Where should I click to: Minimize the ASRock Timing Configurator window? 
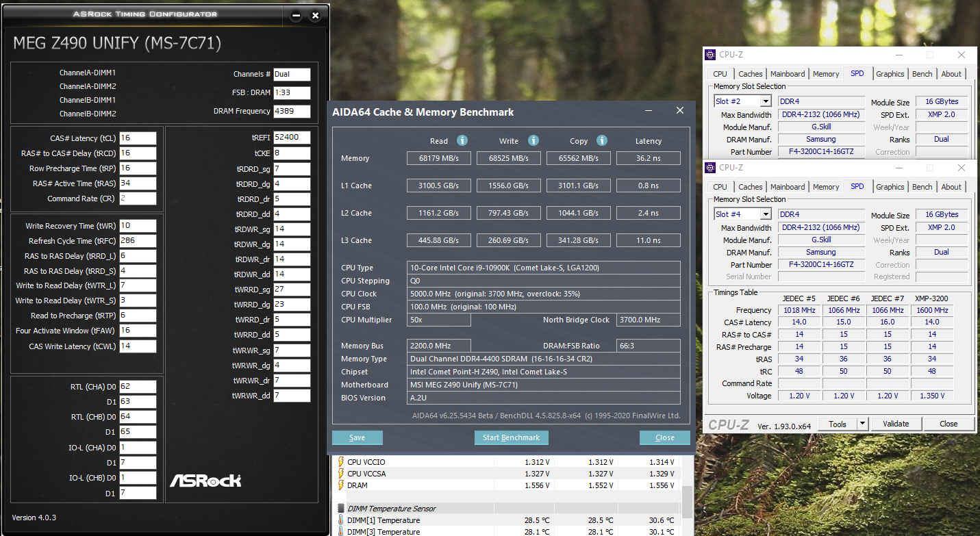click(x=296, y=15)
